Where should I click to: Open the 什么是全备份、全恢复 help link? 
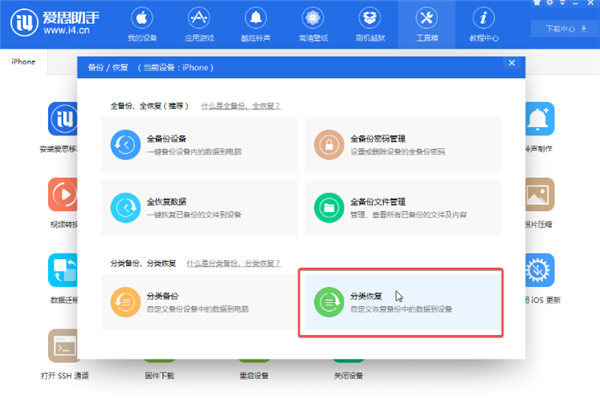240,105
